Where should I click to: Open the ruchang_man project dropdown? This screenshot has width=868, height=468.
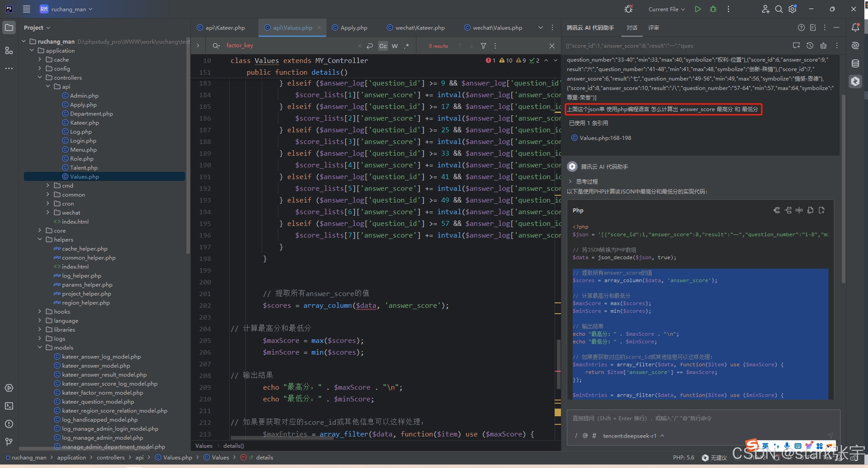point(66,9)
